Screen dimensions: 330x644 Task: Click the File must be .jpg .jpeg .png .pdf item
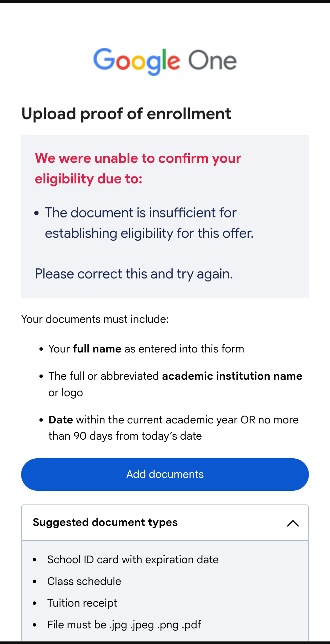coord(124,625)
